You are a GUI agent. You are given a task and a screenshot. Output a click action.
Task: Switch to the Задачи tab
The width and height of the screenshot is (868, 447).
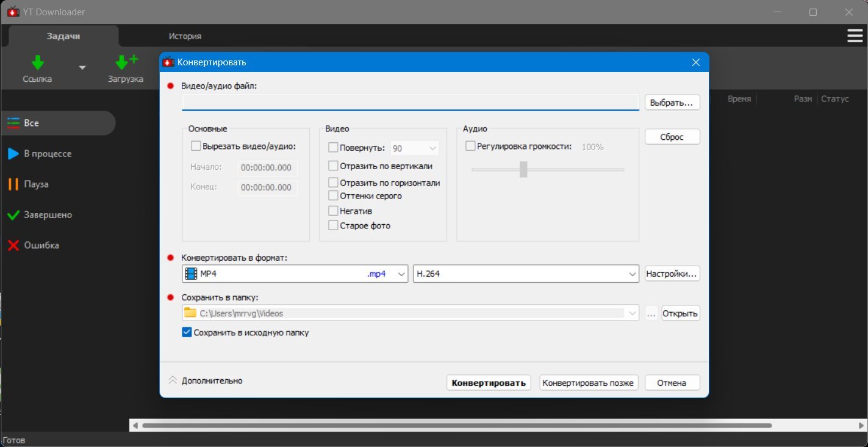[x=63, y=36]
